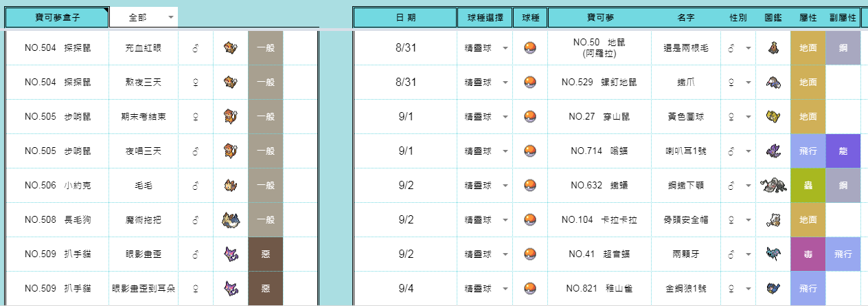The height and width of the screenshot is (306, 868).
Task: Select the 熬夜三天 nickname cell
Action: pyautogui.click(x=144, y=82)
